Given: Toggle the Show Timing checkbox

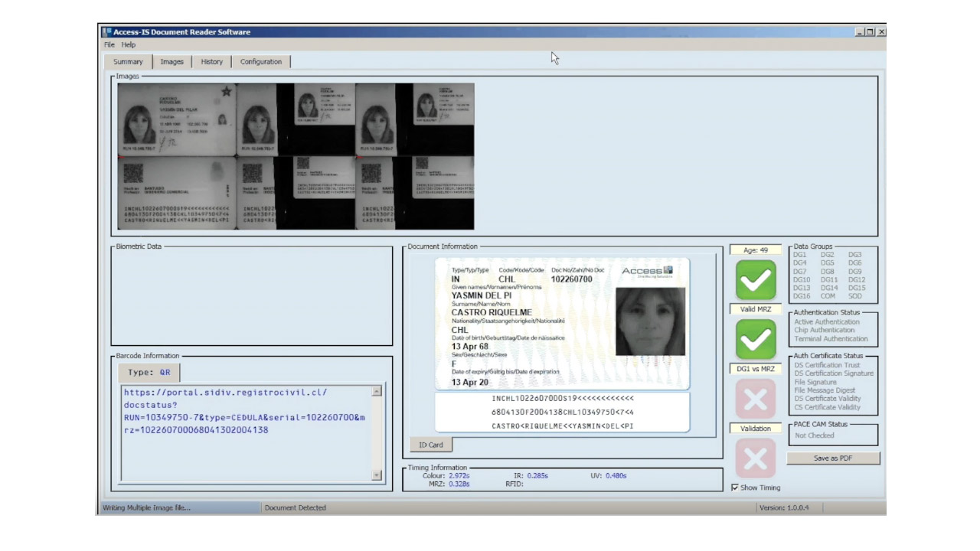Looking at the screenshot, I should 735,487.
